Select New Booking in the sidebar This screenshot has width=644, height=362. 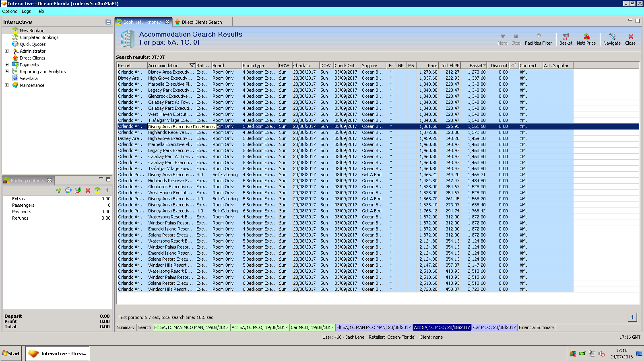coord(32,31)
